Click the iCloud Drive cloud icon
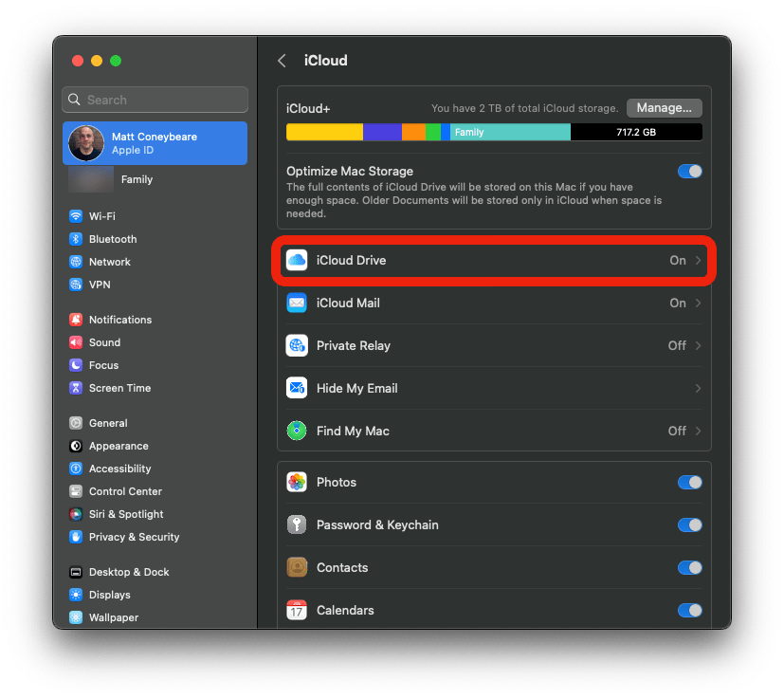 point(297,260)
